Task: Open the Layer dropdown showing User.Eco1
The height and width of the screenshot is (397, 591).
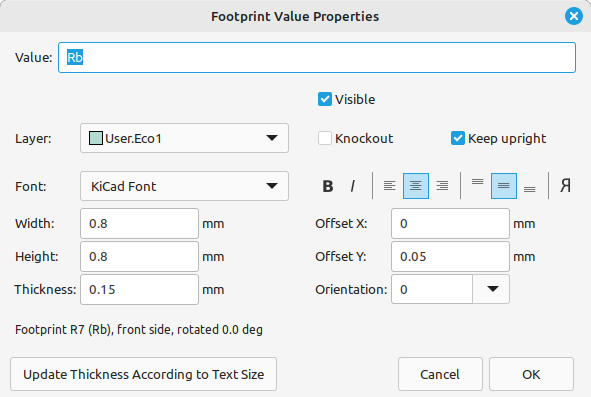Action: tap(184, 138)
